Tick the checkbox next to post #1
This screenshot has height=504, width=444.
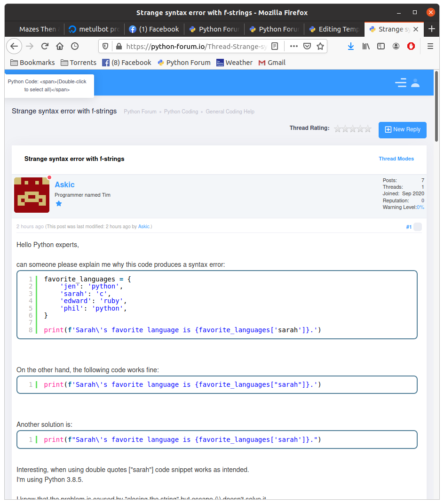tap(417, 227)
